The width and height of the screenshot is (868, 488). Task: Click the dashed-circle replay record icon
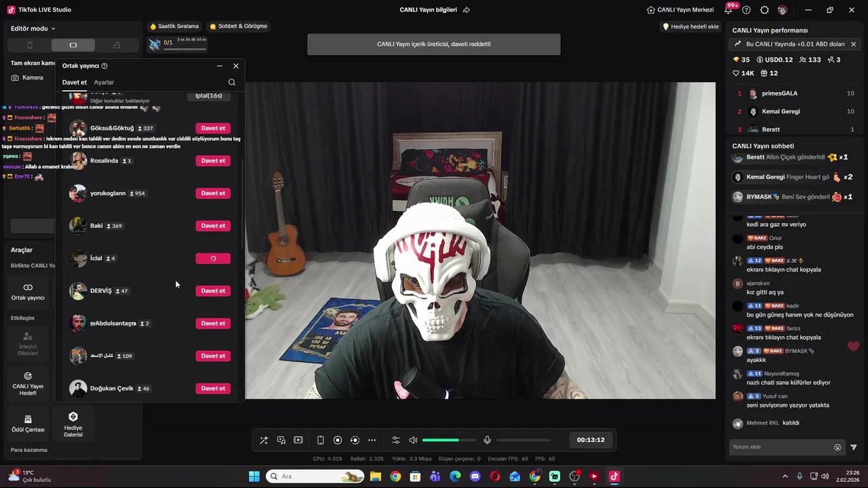pyautogui.click(x=355, y=440)
